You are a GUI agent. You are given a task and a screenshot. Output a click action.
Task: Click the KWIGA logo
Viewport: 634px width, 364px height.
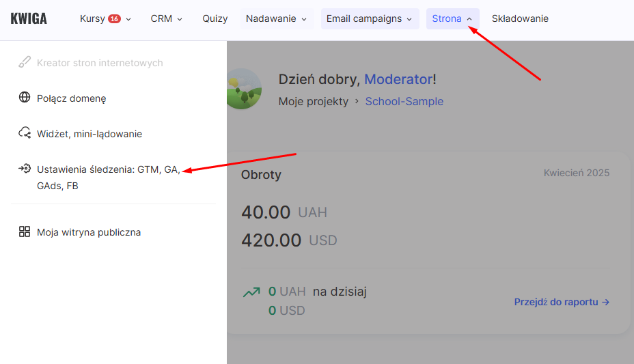coord(29,18)
